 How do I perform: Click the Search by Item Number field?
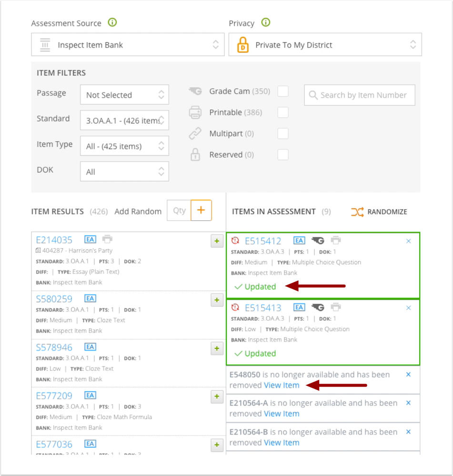(360, 95)
